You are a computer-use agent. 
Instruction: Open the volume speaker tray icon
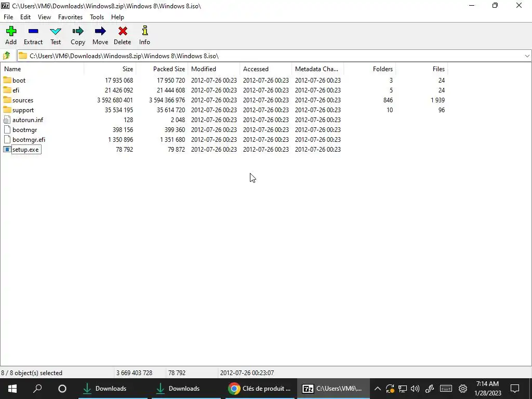coord(415,389)
